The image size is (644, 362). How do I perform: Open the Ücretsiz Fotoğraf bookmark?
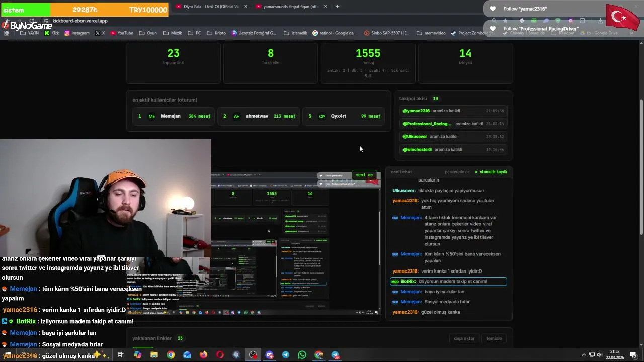coord(254,33)
